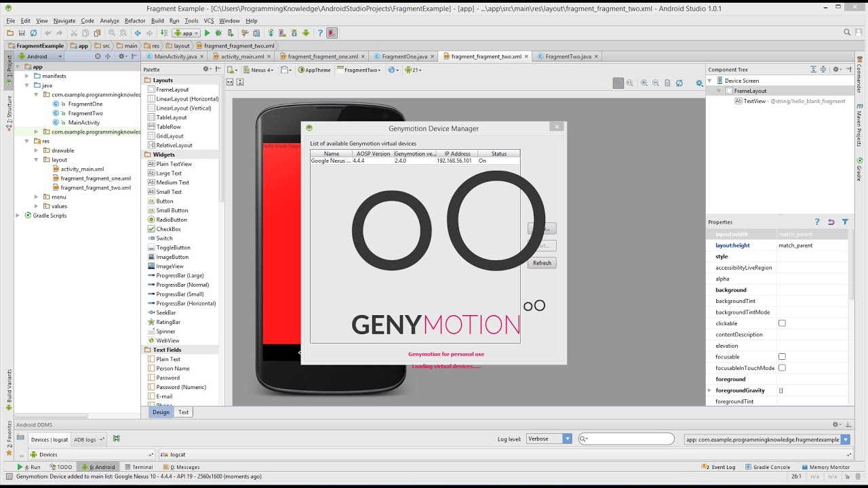Open the Log level Verbose dropdown
This screenshot has height=488, width=868.
pyautogui.click(x=549, y=439)
